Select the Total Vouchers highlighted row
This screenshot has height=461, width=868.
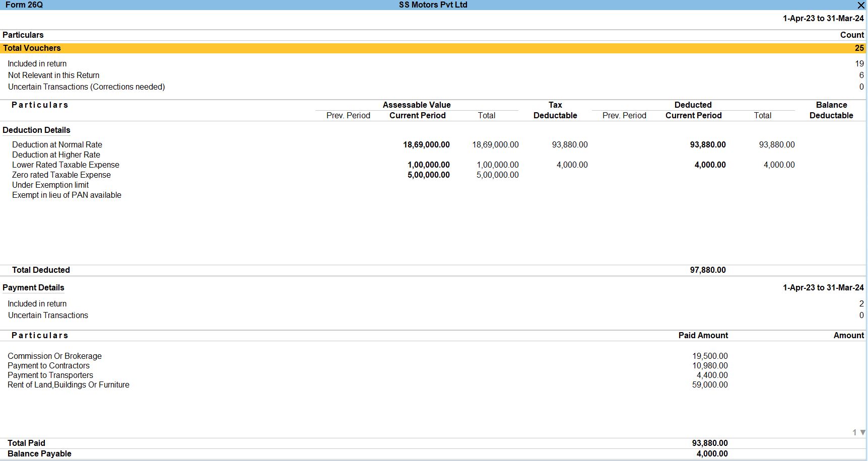[x=433, y=48]
